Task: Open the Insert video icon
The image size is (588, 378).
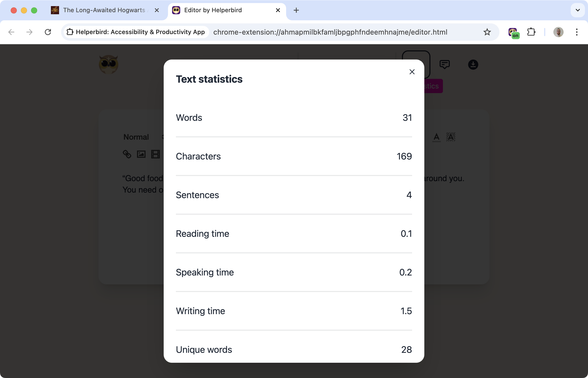Action: pyautogui.click(x=155, y=154)
